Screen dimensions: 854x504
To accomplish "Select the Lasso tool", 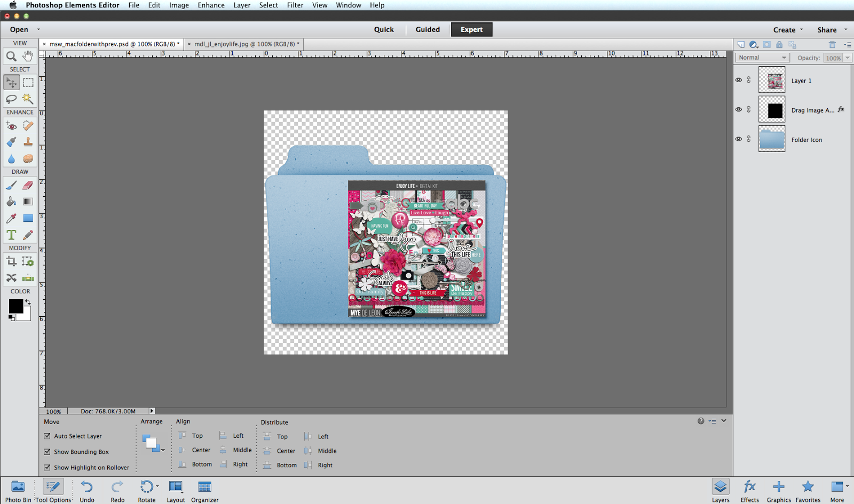I will (11, 99).
